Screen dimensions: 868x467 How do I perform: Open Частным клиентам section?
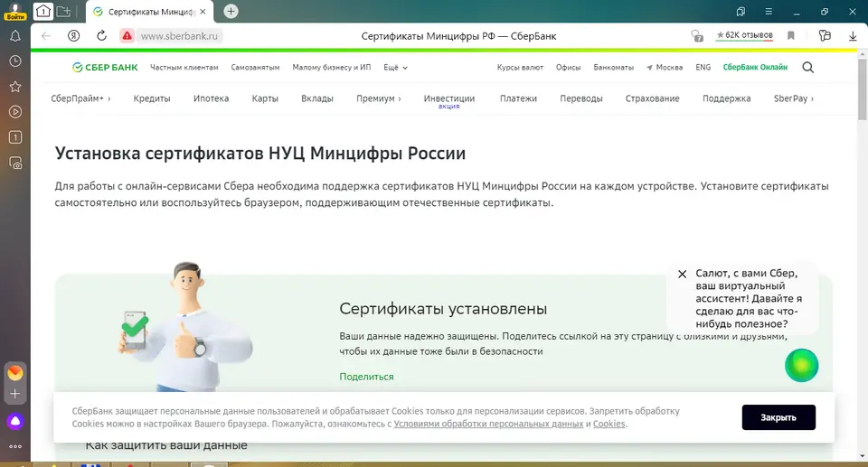pyautogui.click(x=184, y=68)
